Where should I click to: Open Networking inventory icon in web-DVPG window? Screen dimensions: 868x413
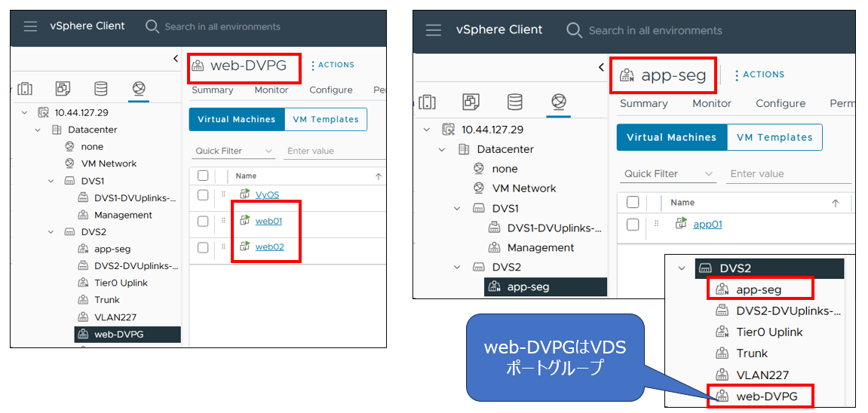[x=139, y=88]
